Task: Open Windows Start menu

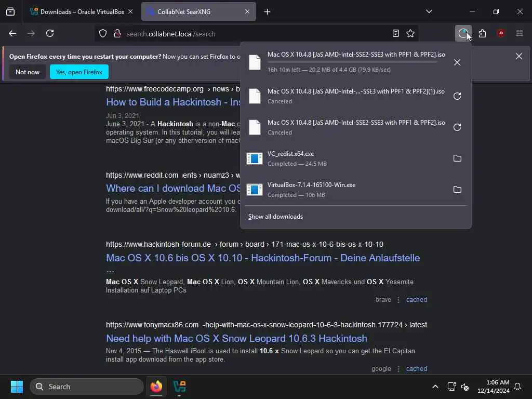Action: click(17, 387)
